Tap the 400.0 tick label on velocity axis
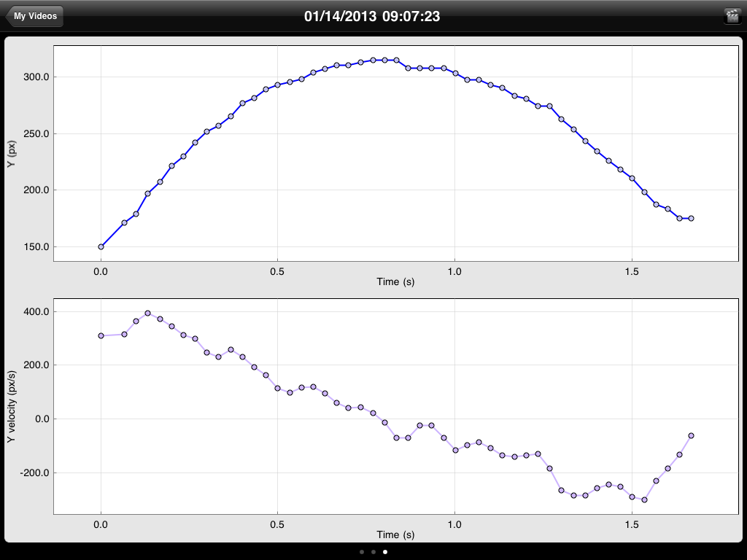The image size is (747, 560). coord(36,312)
